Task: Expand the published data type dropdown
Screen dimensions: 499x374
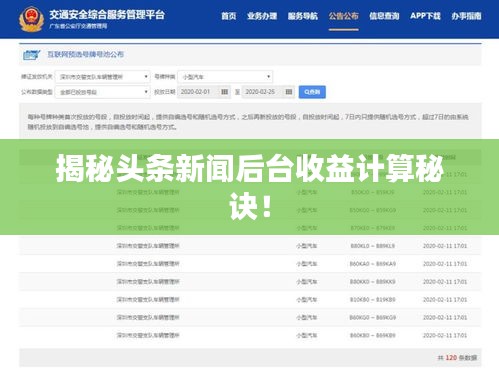Action: [x=102, y=92]
